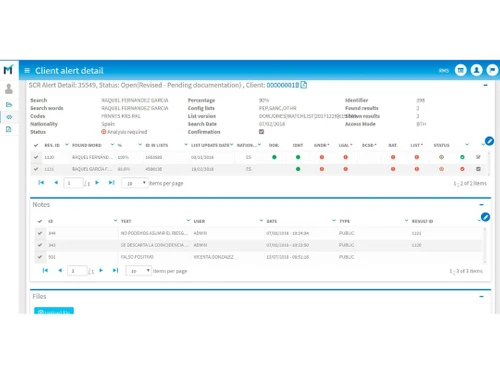
Task: Sort Notes by DATE column header
Action: (272, 221)
